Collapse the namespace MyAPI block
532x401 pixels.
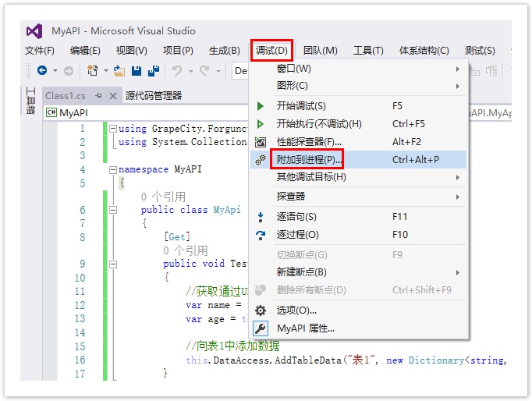[x=113, y=169]
